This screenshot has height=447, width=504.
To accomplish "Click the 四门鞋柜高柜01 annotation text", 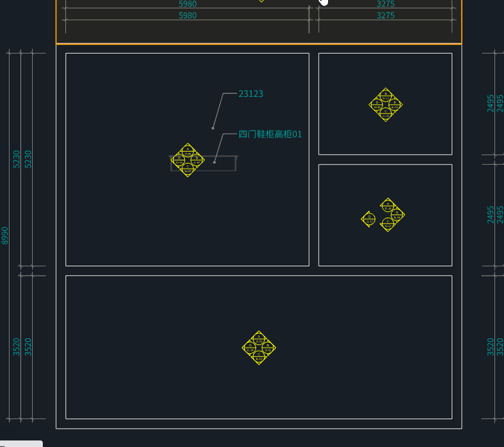I will pos(270,134).
